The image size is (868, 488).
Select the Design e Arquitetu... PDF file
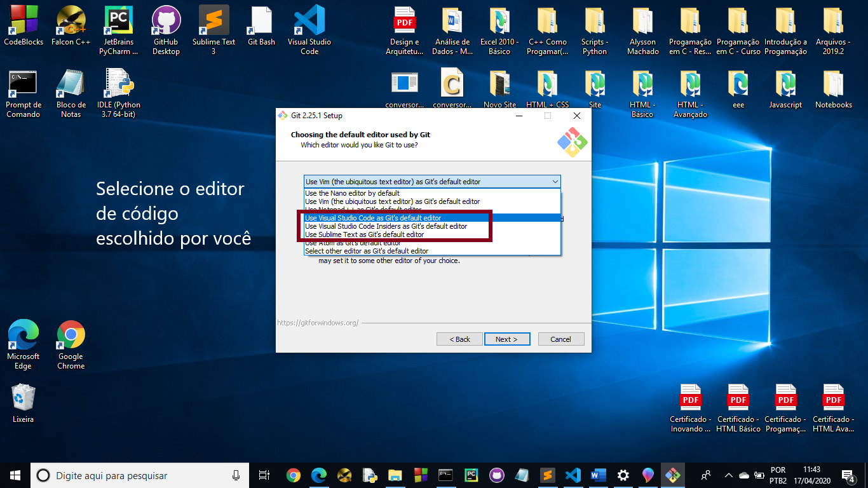[x=405, y=30]
